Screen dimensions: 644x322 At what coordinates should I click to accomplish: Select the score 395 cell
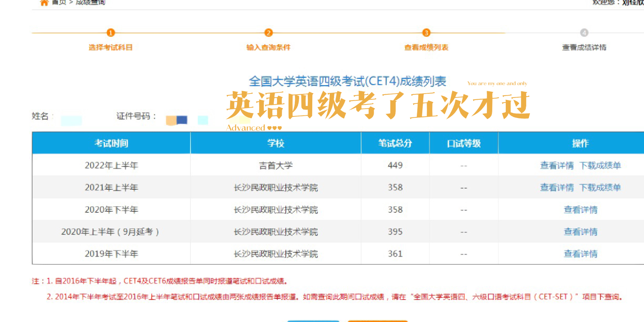pos(395,232)
